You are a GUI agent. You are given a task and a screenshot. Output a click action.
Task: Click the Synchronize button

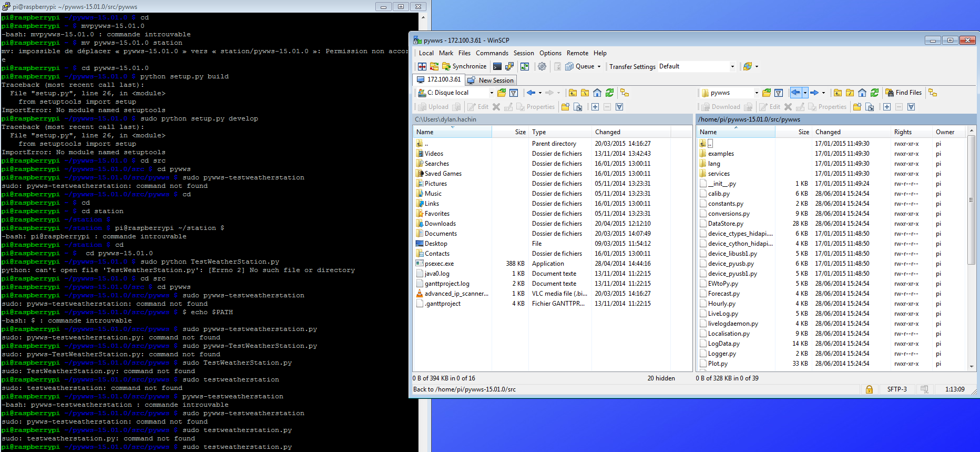464,66
